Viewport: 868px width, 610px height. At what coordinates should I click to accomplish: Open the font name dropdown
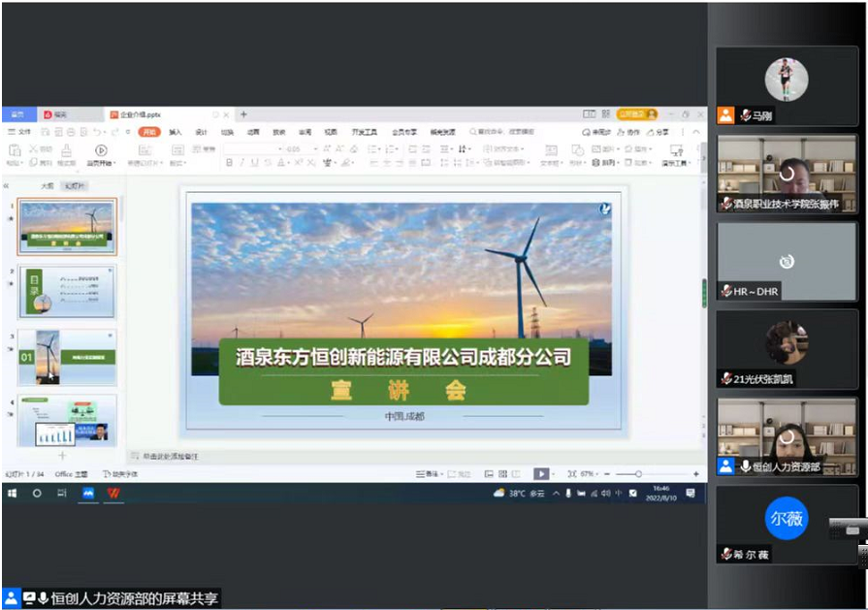click(278, 149)
